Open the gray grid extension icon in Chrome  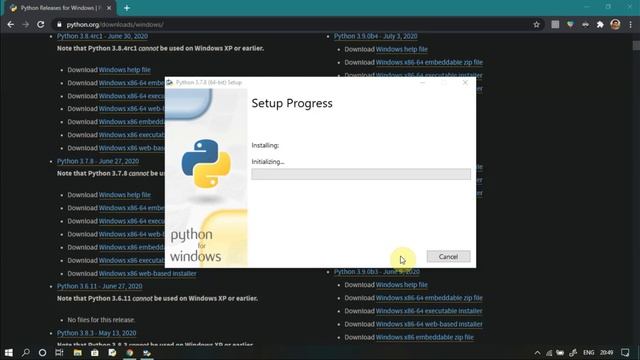[555, 24]
